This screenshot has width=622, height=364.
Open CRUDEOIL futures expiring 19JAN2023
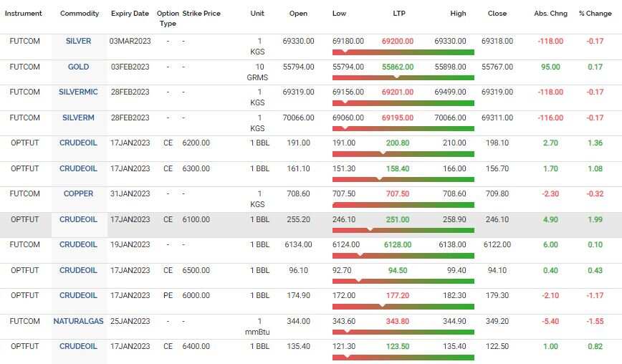[78, 245]
